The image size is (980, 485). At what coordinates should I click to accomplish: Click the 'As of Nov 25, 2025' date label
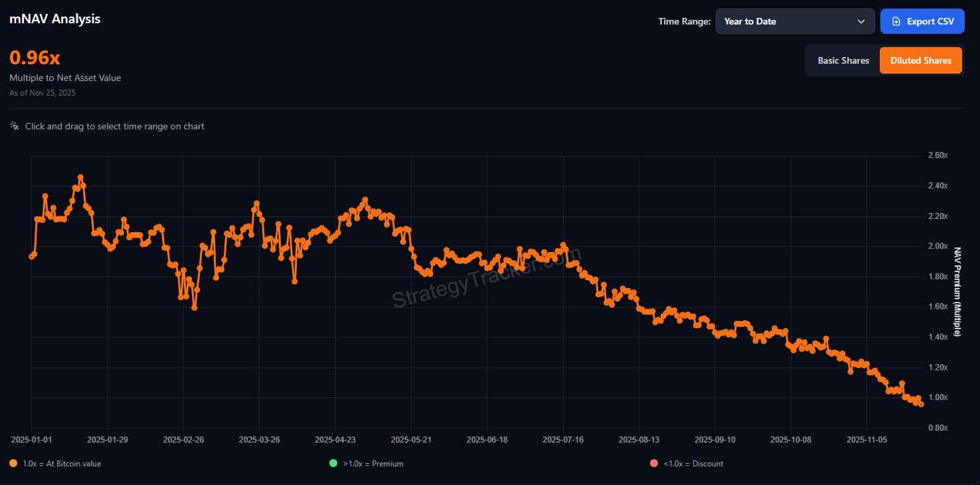coord(42,92)
